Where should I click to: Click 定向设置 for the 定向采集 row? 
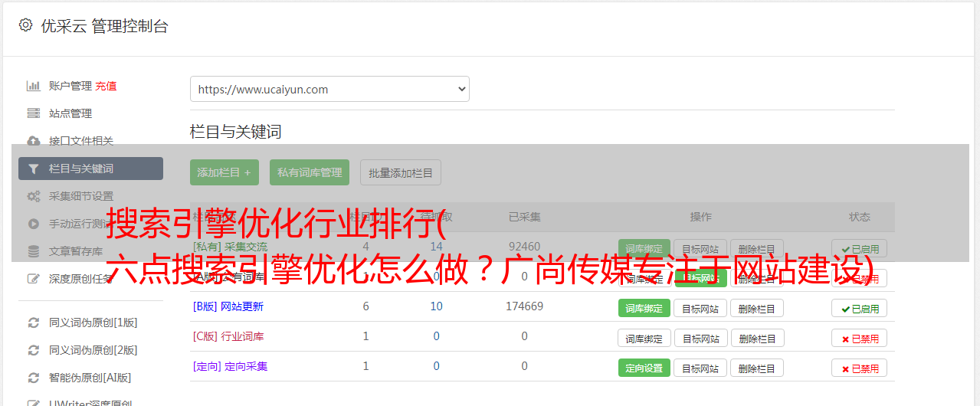point(644,368)
